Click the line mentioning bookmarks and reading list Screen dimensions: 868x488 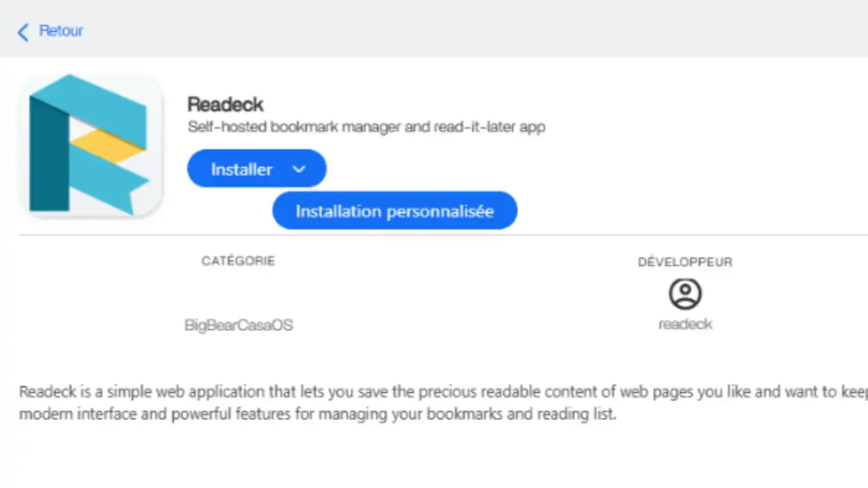pos(318,416)
